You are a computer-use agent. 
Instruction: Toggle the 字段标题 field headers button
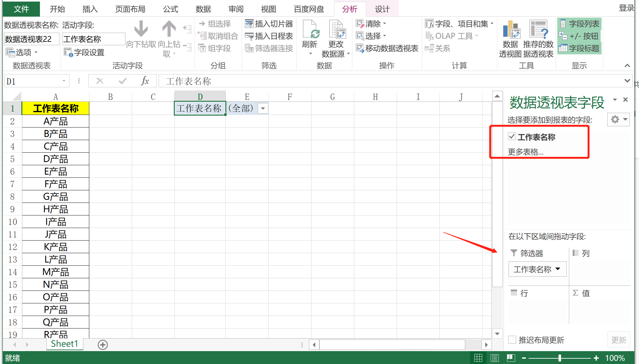click(x=579, y=48)
